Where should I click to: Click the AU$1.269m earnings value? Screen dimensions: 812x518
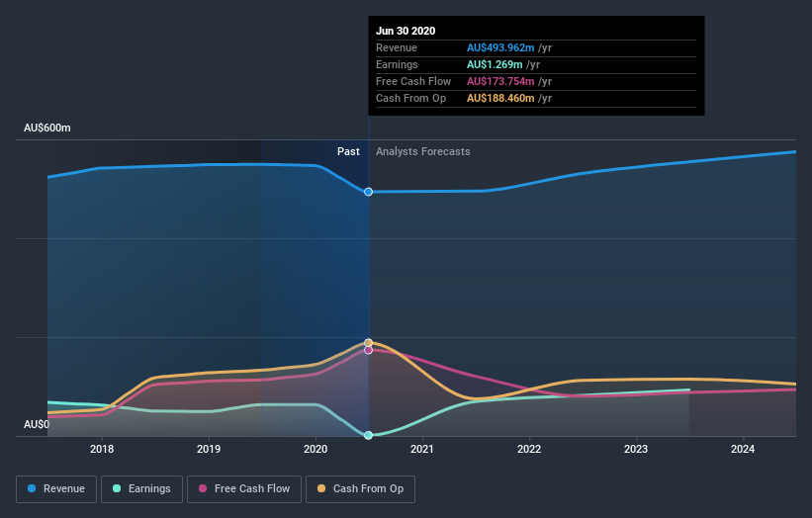click(x=495, y=64)
